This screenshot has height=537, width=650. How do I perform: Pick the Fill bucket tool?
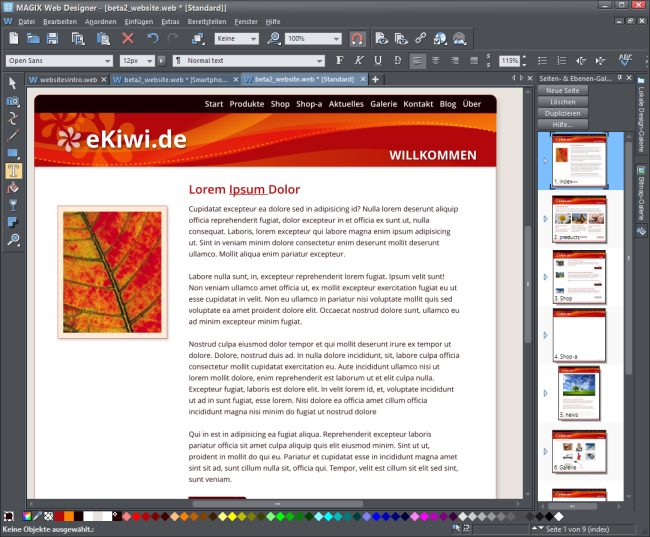13,188
